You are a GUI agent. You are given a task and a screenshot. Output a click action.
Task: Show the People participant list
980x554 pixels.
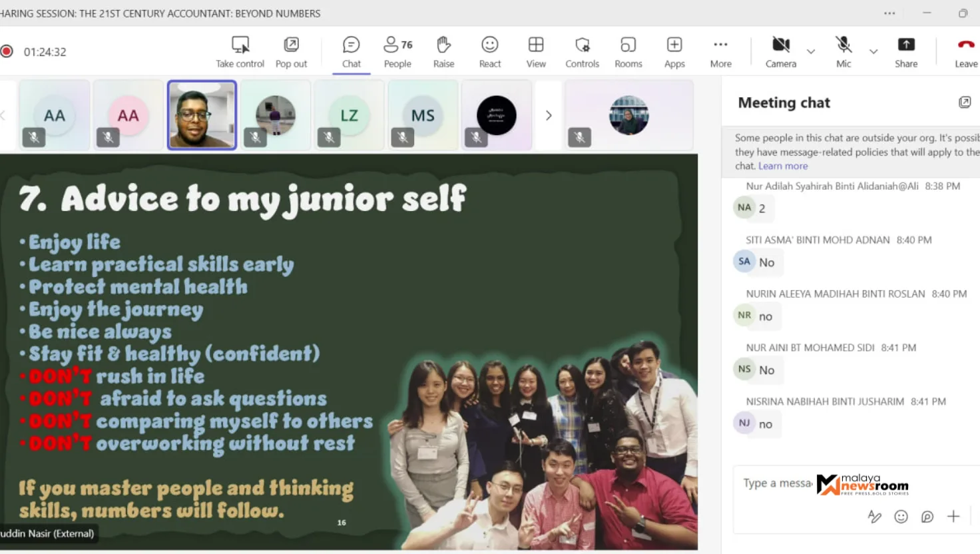pyautogui.click(x=397, y=52)
